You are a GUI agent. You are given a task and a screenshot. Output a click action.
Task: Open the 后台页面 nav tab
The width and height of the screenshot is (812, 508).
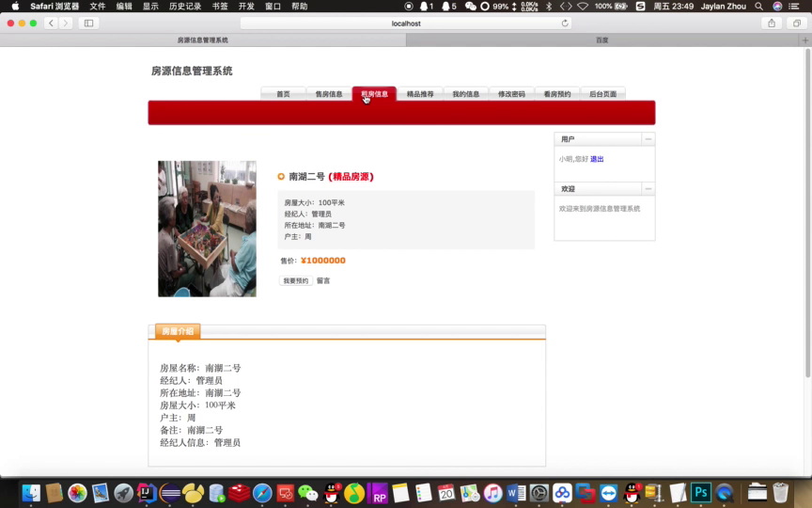click(x=602, y=94)
